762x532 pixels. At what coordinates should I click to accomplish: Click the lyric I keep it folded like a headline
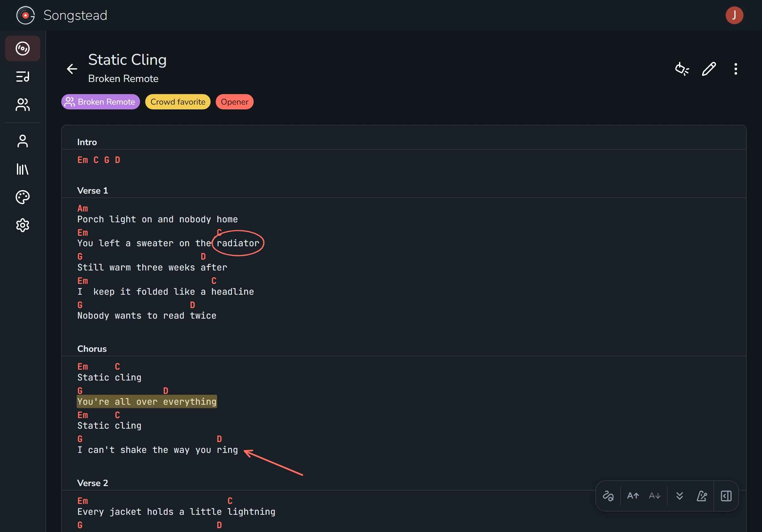[166, 292]
